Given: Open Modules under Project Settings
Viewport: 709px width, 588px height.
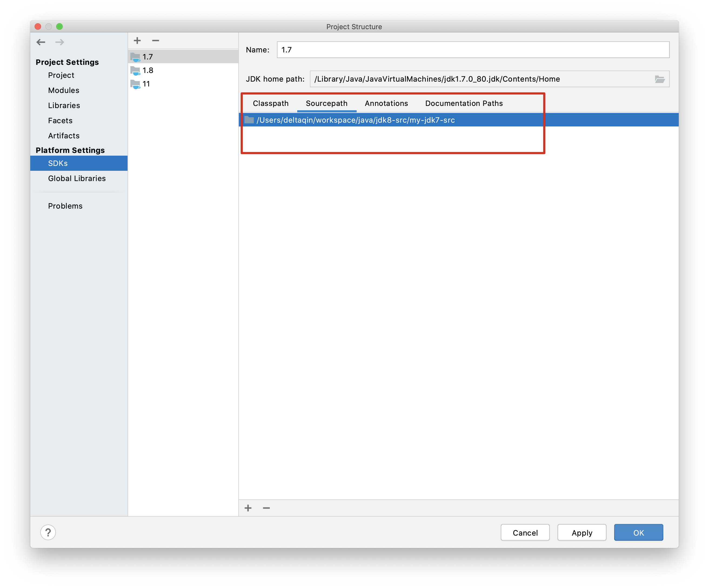Looking at the screenshot, I should (x=63, y=90).
